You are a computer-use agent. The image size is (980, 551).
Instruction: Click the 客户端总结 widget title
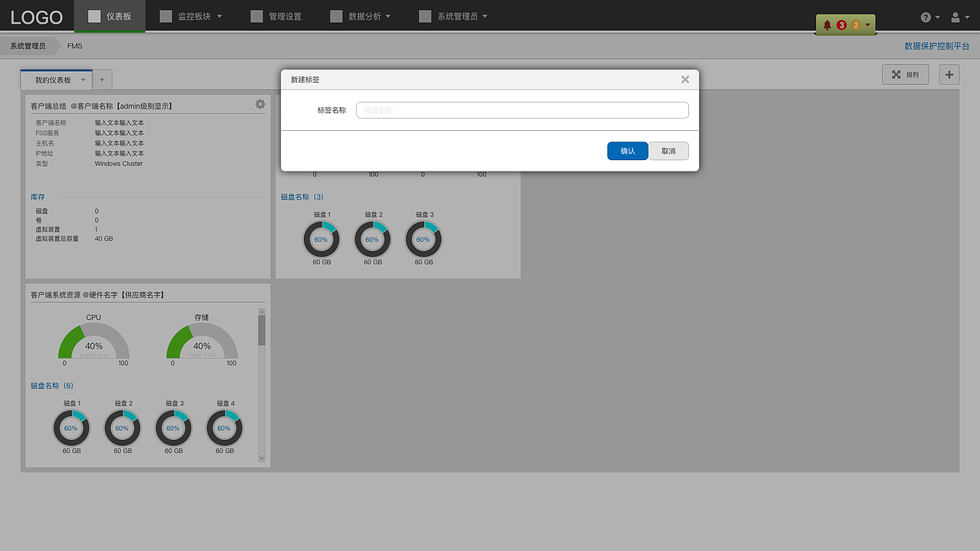[102, 106]
